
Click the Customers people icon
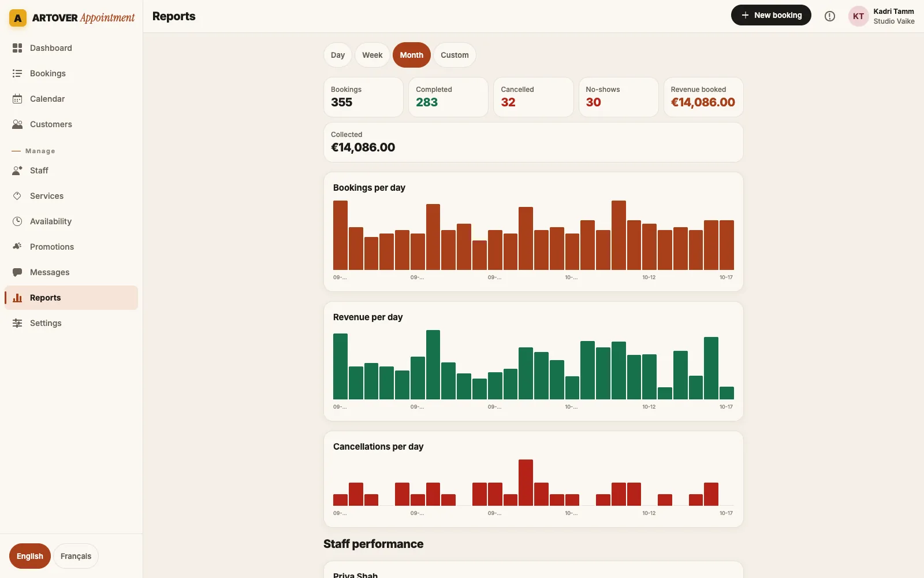[17, 124]
